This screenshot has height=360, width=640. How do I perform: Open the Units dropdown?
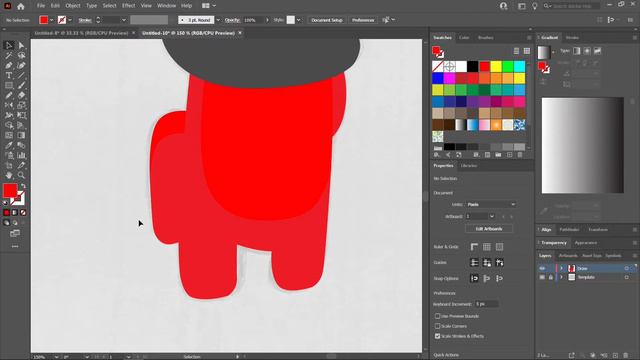(x=491, y=204)
